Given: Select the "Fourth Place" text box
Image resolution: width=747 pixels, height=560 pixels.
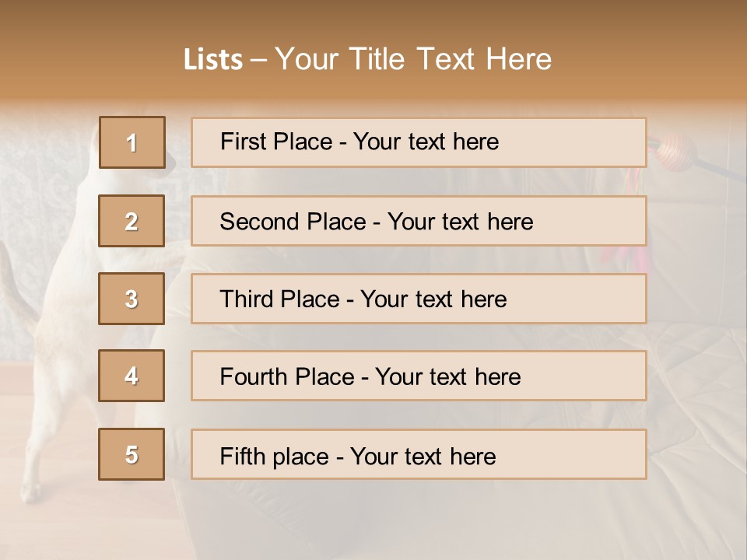Looking at the screenshot, I should coord(419,376).
